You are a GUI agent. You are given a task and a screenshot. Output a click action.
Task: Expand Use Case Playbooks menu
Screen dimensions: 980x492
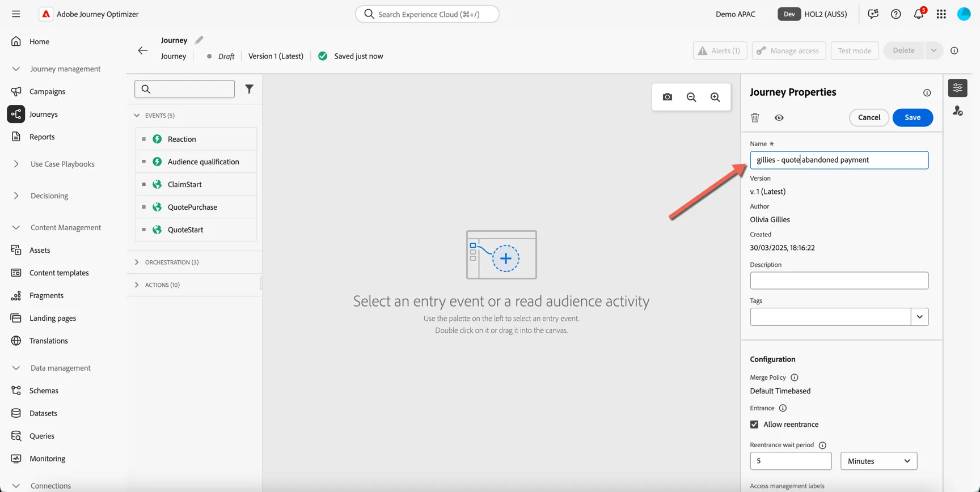click(16, 164)
